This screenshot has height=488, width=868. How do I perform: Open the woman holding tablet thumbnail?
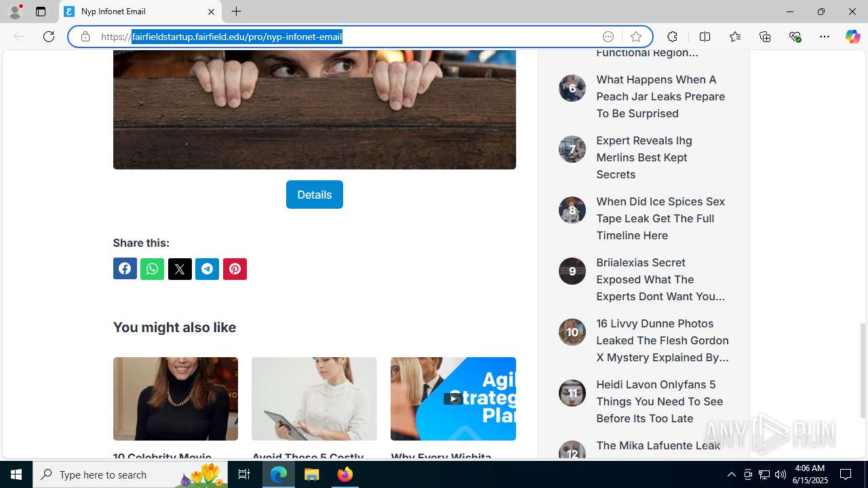coord(314,399)
